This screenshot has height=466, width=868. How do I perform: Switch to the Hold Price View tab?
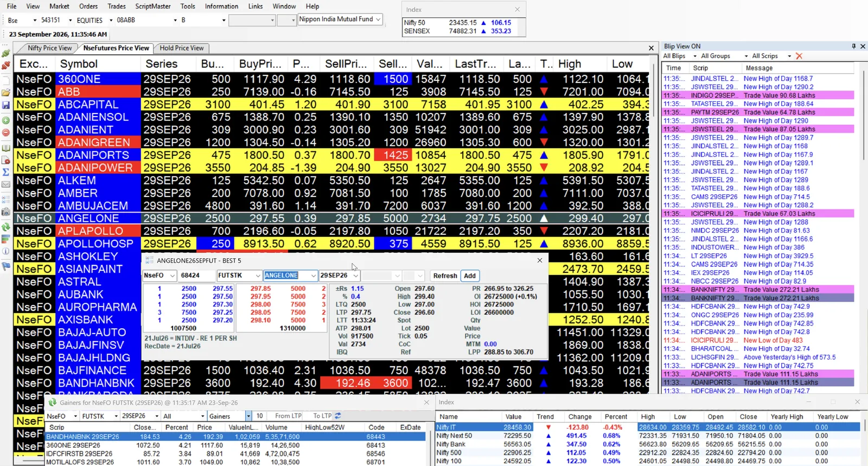point(182,48)
